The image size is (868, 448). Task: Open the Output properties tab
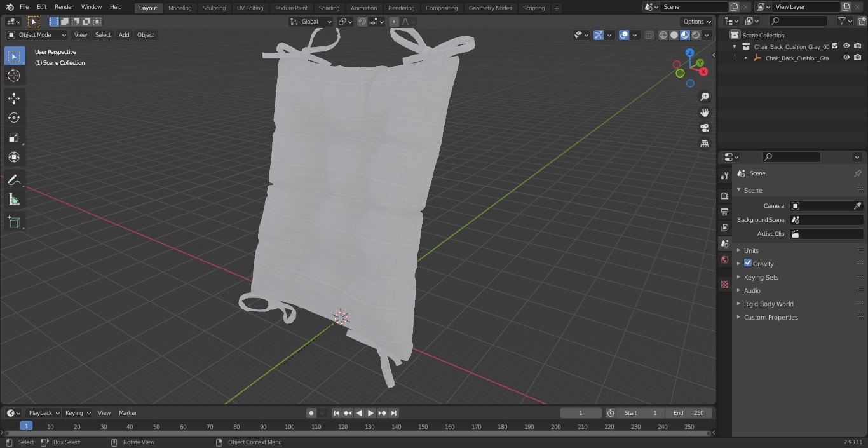click(724, 212)
